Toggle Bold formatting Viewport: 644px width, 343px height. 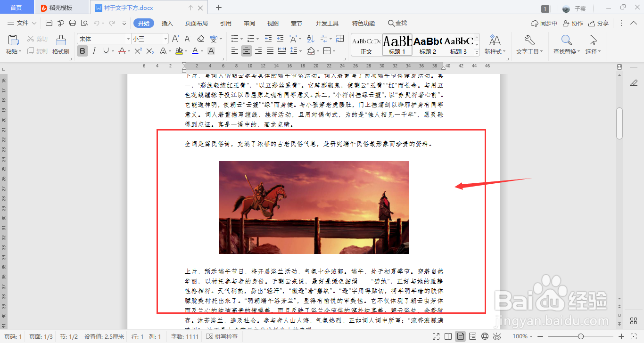pyautogui.click(x=83, y=51)
